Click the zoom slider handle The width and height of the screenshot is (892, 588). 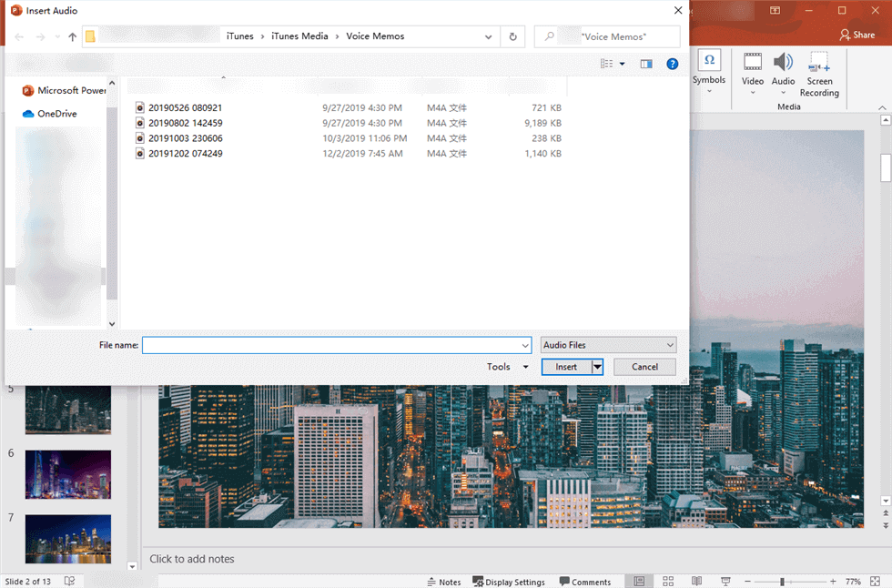(x=783, y=582)
